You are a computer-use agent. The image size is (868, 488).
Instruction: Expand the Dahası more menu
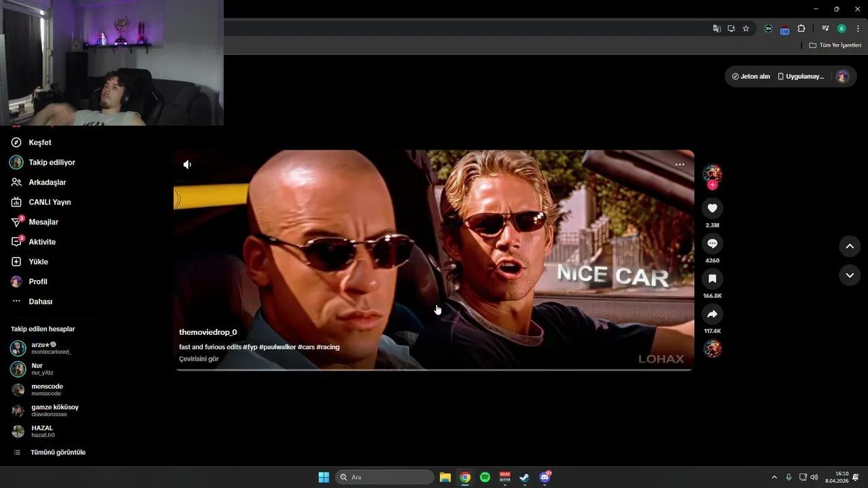(32, 302)
